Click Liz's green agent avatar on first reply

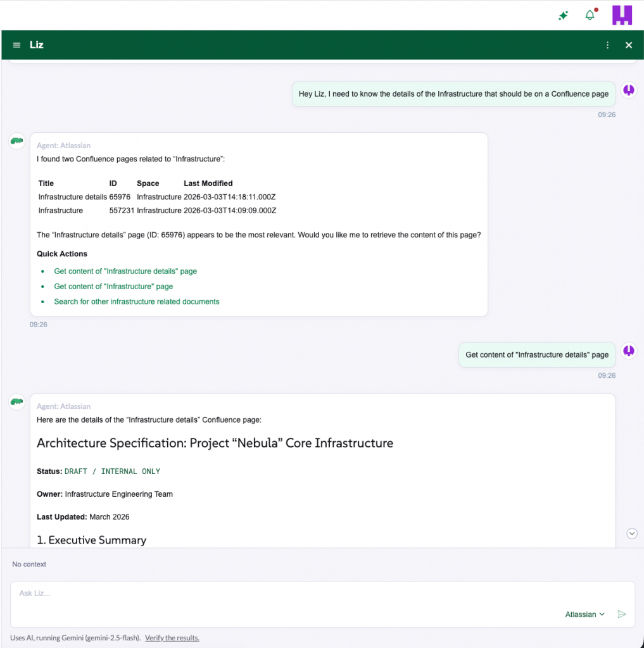tap(16, 140)
